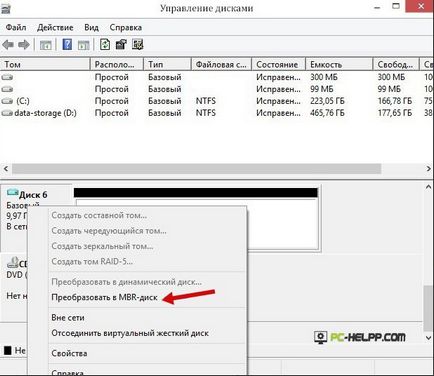
Task: Open the Действие menu
Action: (55, 27)
